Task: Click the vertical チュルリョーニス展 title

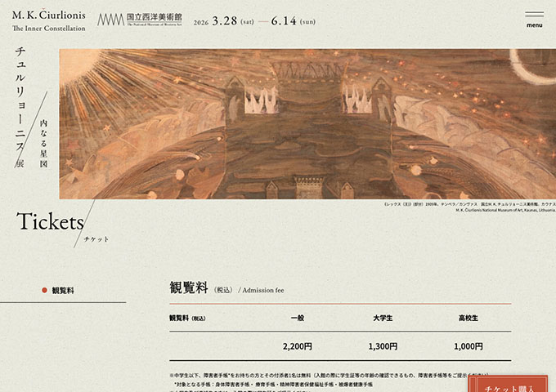Action: coord(20,107)
